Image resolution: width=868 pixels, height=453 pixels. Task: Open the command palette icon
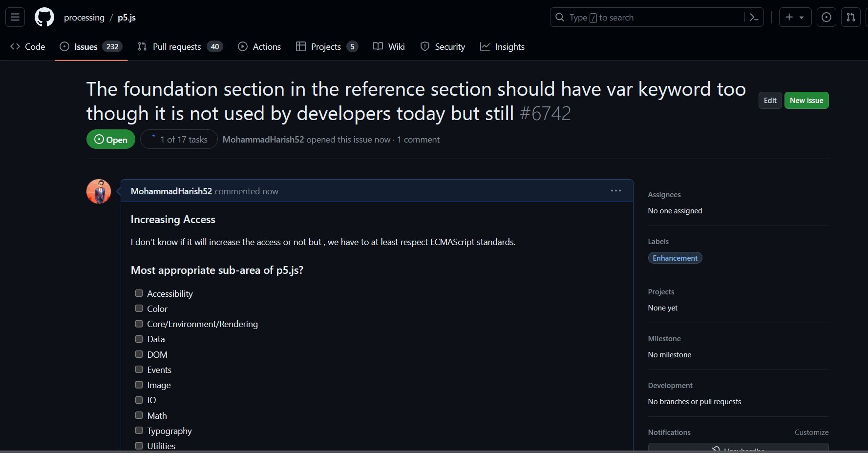click(x=754, y=18)
